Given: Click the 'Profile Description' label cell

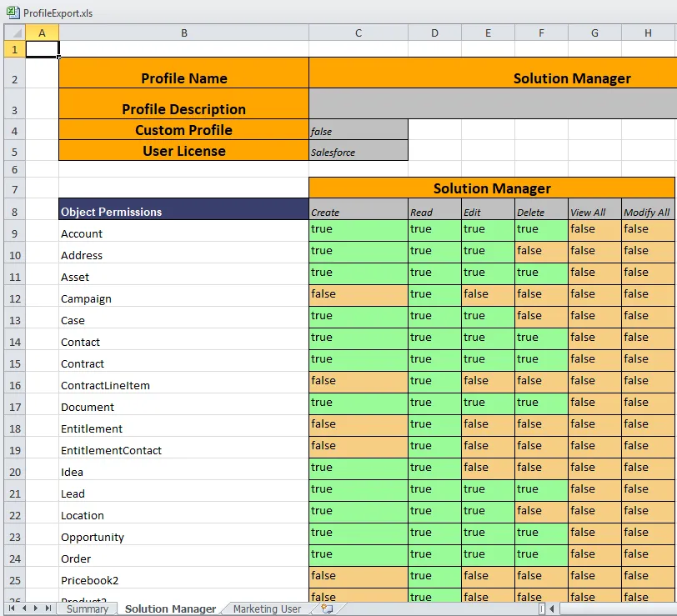Looking at the screenshot, I should (184, 103).
